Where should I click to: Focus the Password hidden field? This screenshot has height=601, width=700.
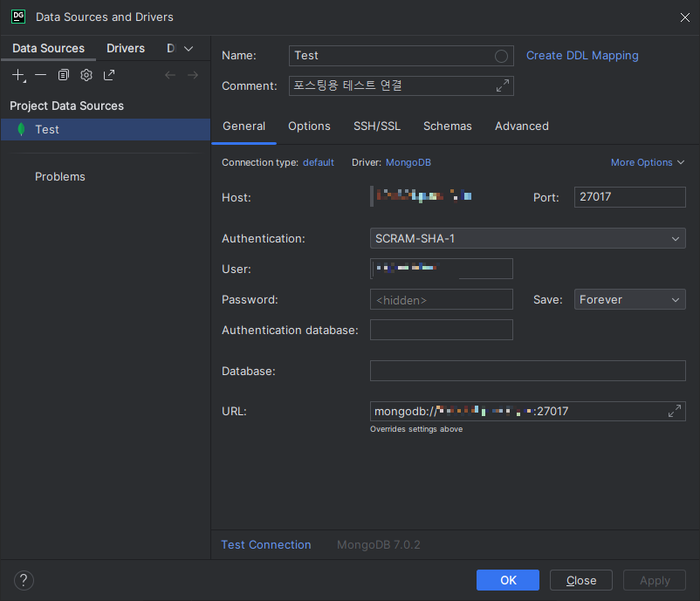[442, 299]
